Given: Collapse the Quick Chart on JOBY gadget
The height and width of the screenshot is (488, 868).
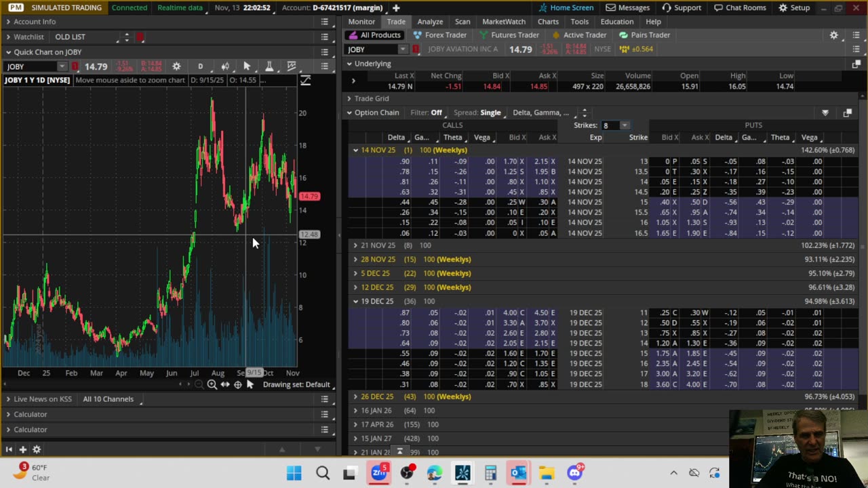Looking at the screenshot, I should click(x=9, y=52).
